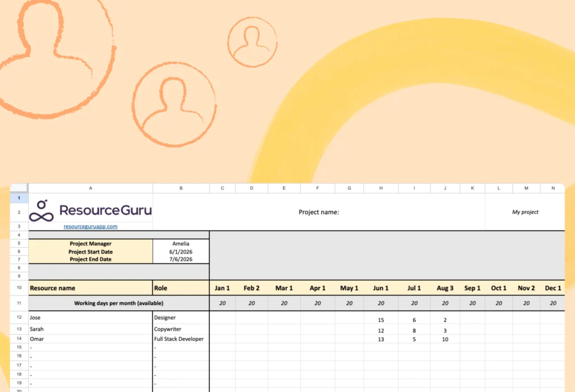Select the 'Dec 1' month header
This screenshot has width=575, height=392.
(x=552, y=288)
